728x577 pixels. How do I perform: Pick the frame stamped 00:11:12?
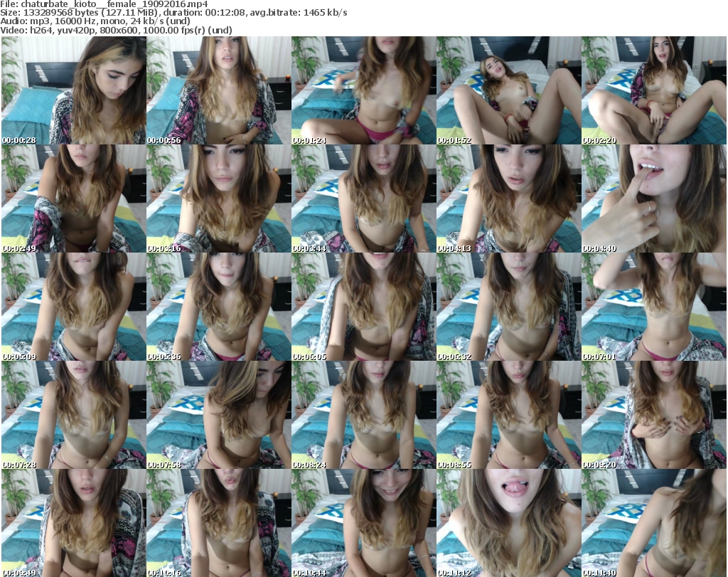pos(508,523)
